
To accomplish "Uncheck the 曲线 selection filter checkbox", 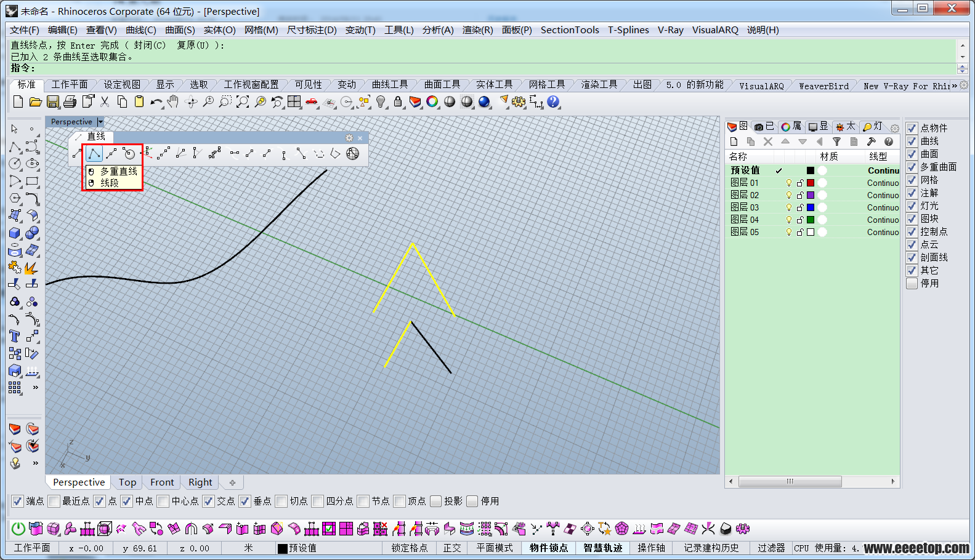I will pyautogui.click(x=912, y=141).
